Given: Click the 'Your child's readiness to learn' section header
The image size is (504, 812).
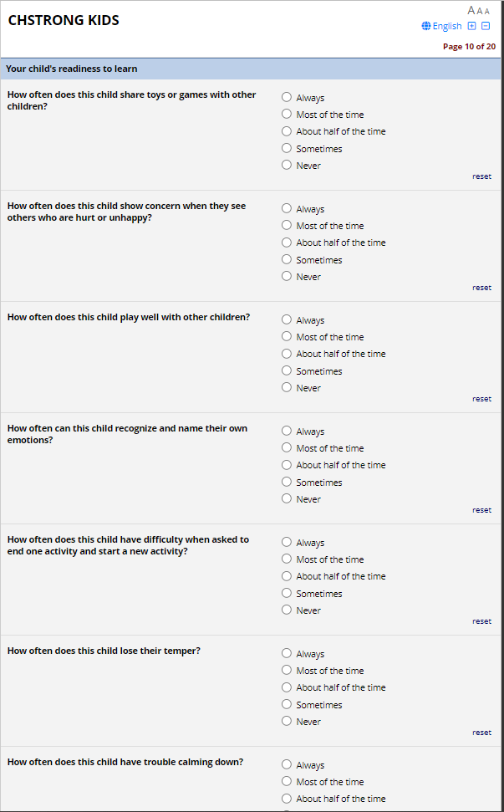Looking at the screenshot, I should [72, 69].
